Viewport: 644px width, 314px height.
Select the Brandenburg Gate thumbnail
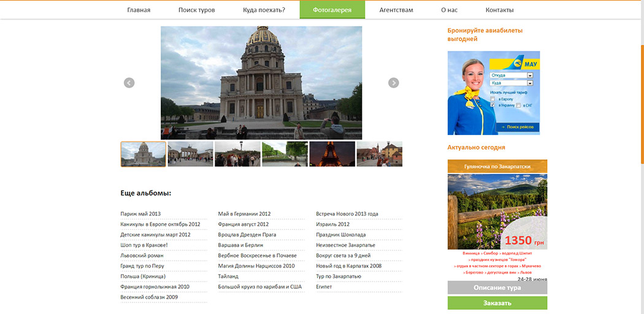pyautogui.click(x=190, y=155)
